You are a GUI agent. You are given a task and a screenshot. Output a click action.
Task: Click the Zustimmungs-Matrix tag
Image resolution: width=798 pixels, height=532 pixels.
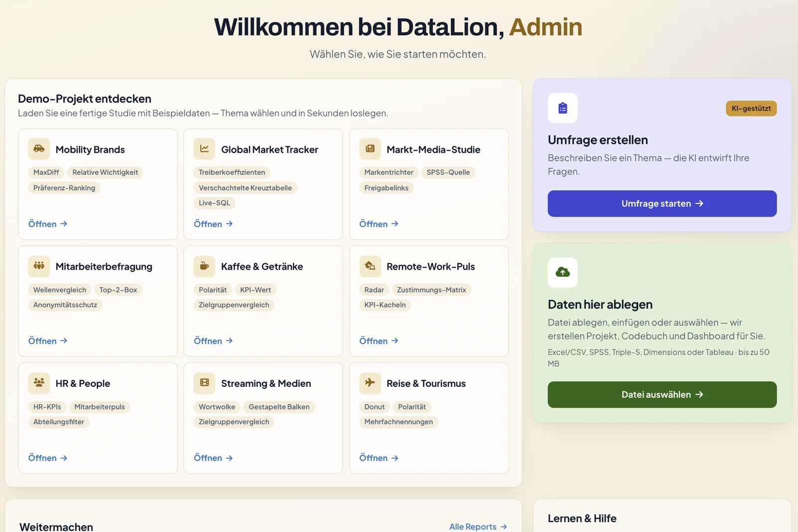coord(431,290)
